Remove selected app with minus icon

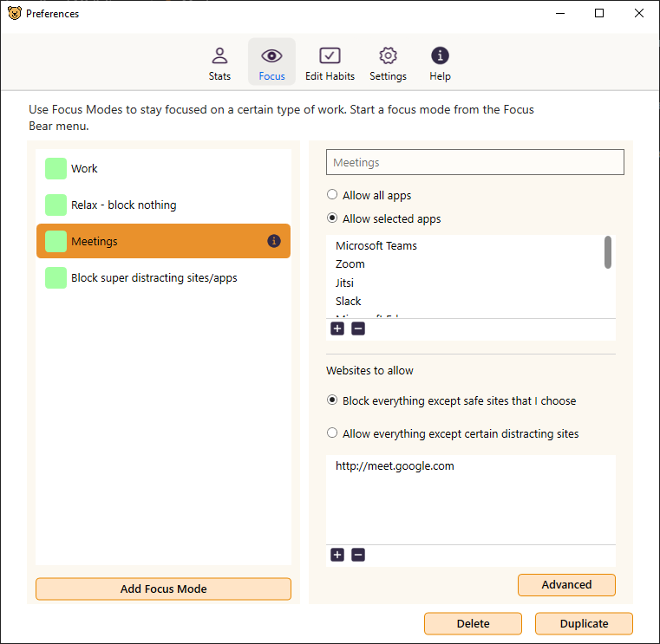pyautogui.click(x=358, y=329)
